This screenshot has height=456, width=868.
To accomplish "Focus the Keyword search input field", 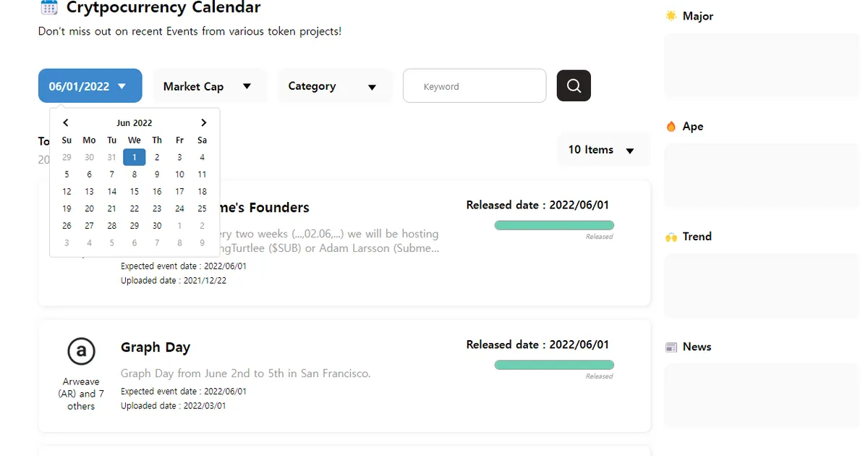I will 475,86.
